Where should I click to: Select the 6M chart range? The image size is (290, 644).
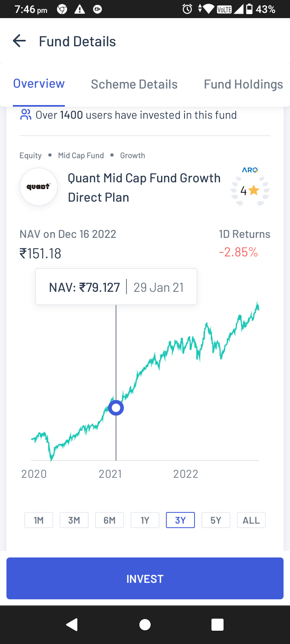tap(110, 520)
